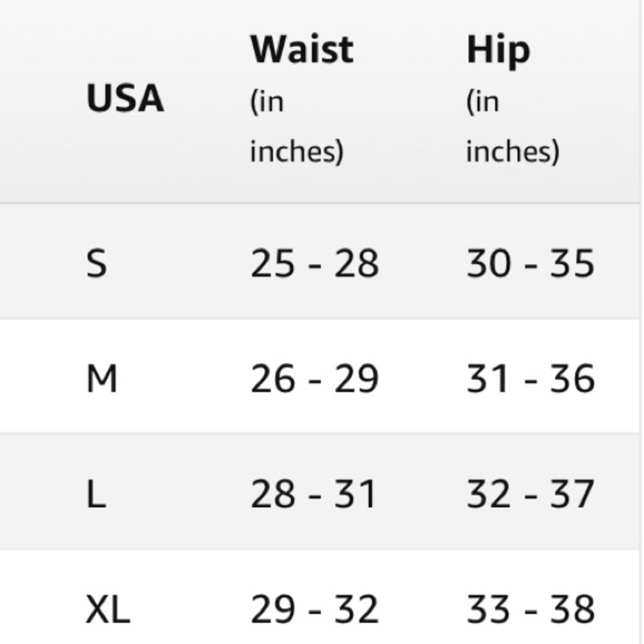
Task: Select hip value 33 - 38
Action: (530, 609)
